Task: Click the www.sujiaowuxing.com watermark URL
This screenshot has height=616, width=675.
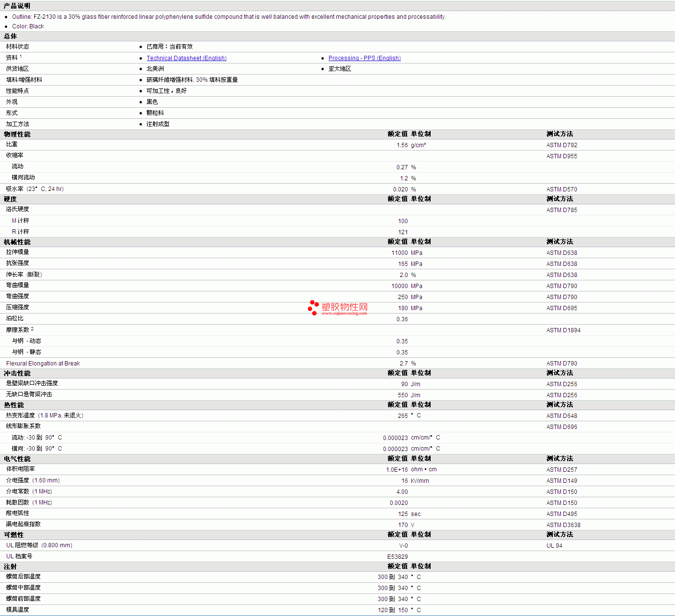Action: 344,314
